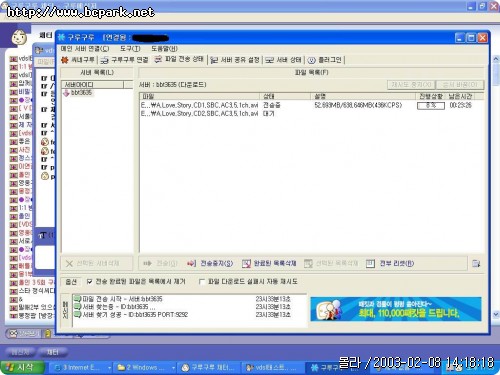Switch to the 구루구루 연결 tab

pyautogui.click(x=125, y=60)
